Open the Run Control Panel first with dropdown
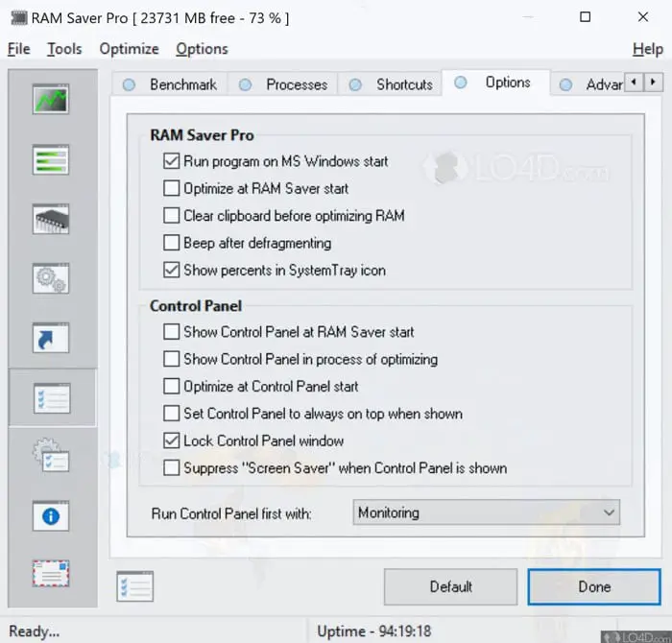Image resolution: width=672 pixels, height=643 pixels. point(486,512)
